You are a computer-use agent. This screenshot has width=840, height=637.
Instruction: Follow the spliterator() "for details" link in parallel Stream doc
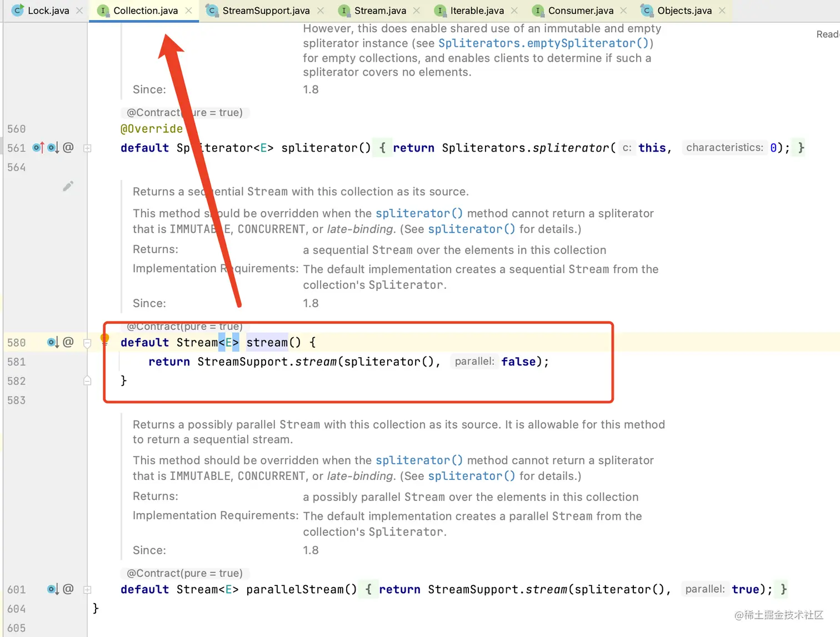pyautogui.click(x=471, y=476)
